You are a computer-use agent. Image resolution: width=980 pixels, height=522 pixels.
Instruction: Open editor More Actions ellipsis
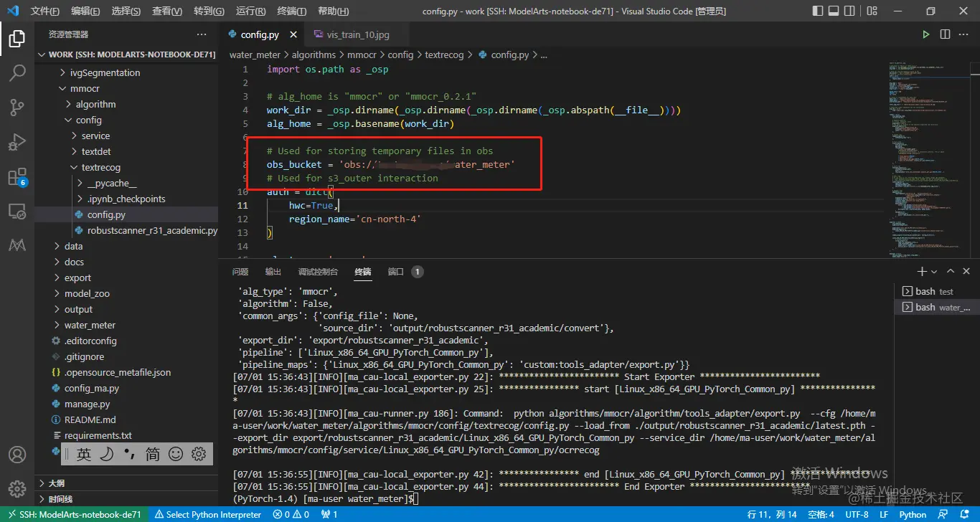pyautogui.click(x=964, y=34)
